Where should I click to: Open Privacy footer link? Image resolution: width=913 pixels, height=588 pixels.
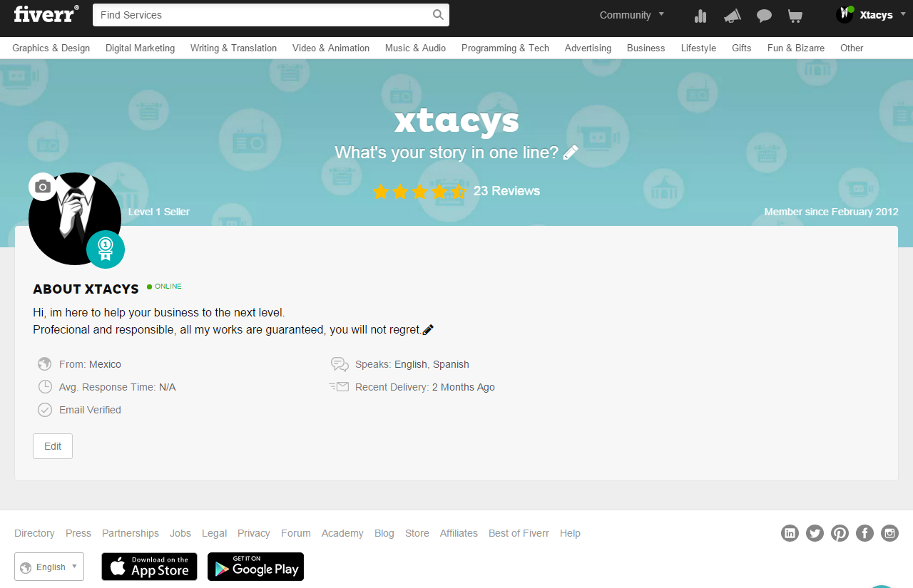[x=254, y=533]
